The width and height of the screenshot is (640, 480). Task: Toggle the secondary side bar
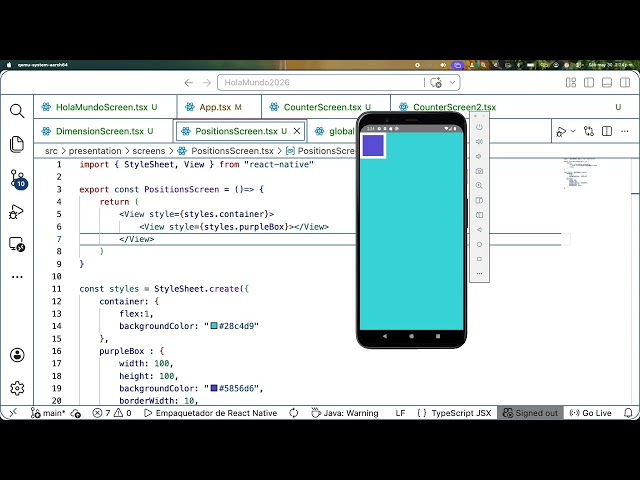click(x=625, y=83)
